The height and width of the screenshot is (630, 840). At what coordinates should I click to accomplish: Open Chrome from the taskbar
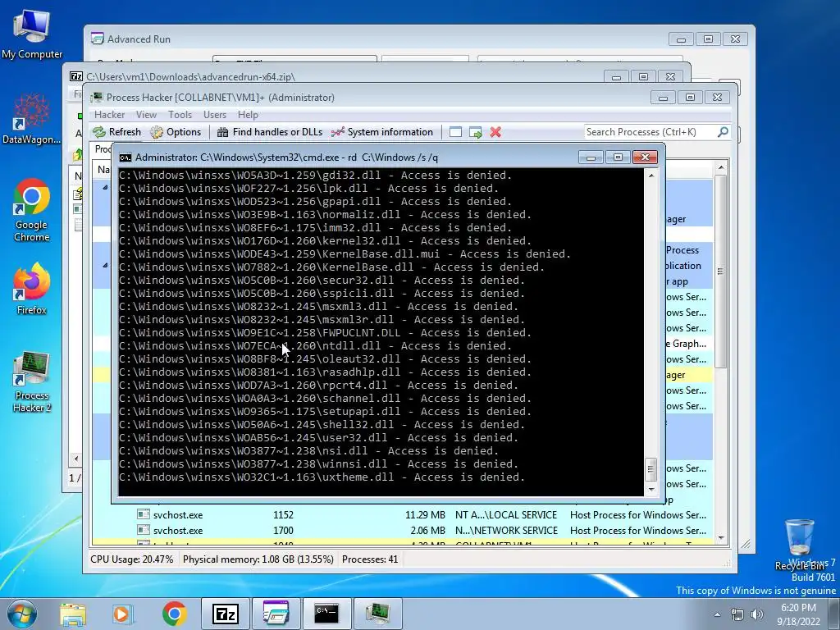(174, 614)
